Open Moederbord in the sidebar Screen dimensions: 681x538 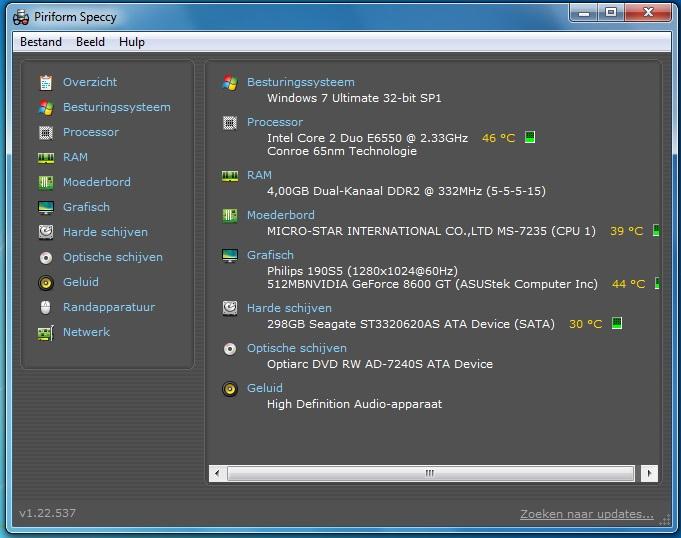point(97,182)
